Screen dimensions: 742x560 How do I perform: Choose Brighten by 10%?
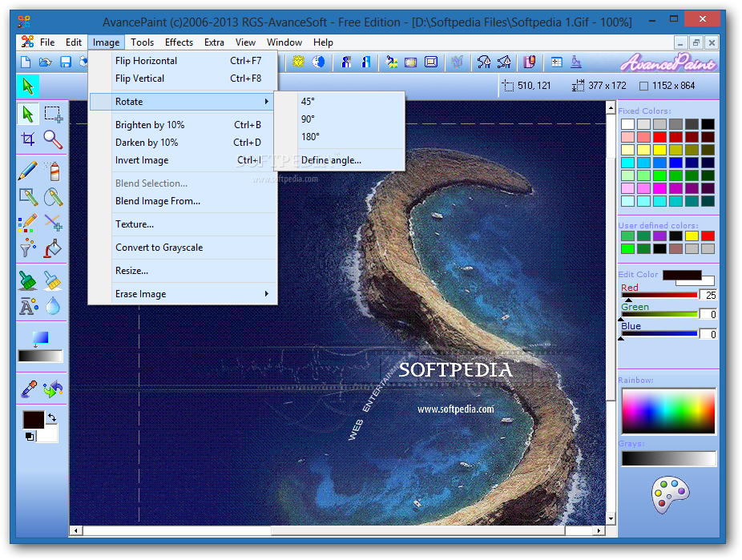(183, 125)
